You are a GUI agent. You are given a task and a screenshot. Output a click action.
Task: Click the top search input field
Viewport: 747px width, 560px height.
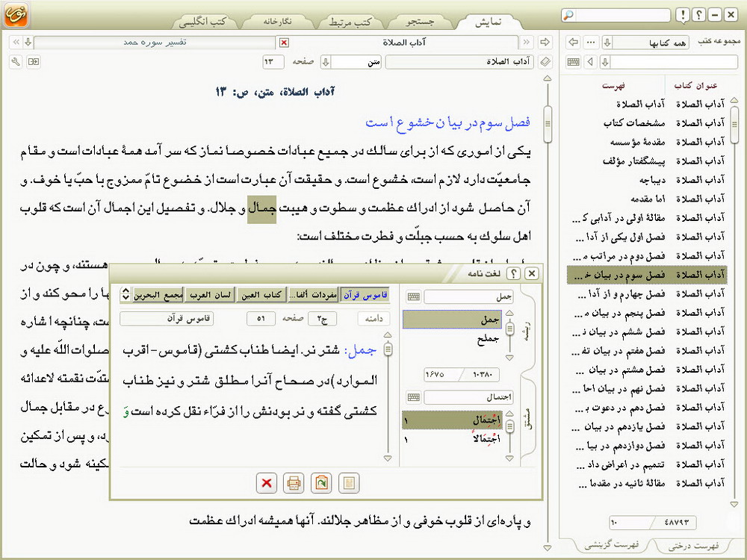pyautogui.click(x=622, y=15)
